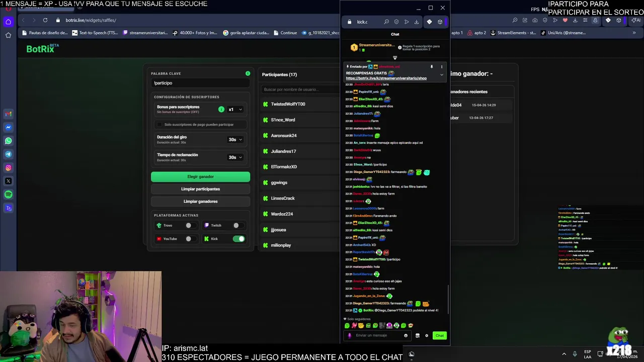
Task: Click the heart icon in main browser toolbar
Action: (x=565, y=20)
